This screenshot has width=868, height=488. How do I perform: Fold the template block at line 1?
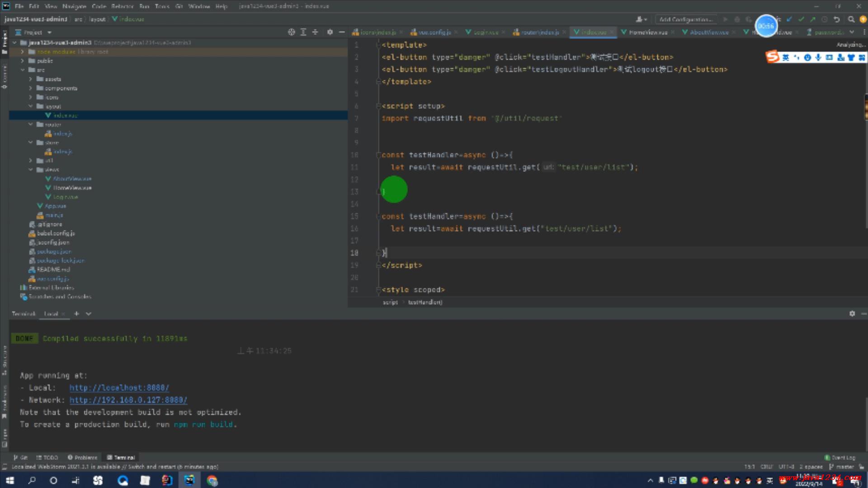pos(378,45)
